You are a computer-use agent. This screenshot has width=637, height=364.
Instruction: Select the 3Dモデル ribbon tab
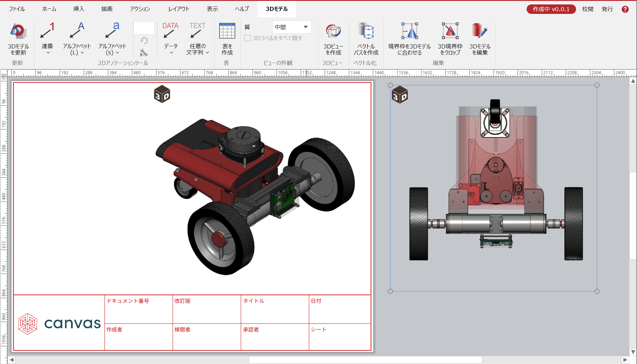[277, 9]
